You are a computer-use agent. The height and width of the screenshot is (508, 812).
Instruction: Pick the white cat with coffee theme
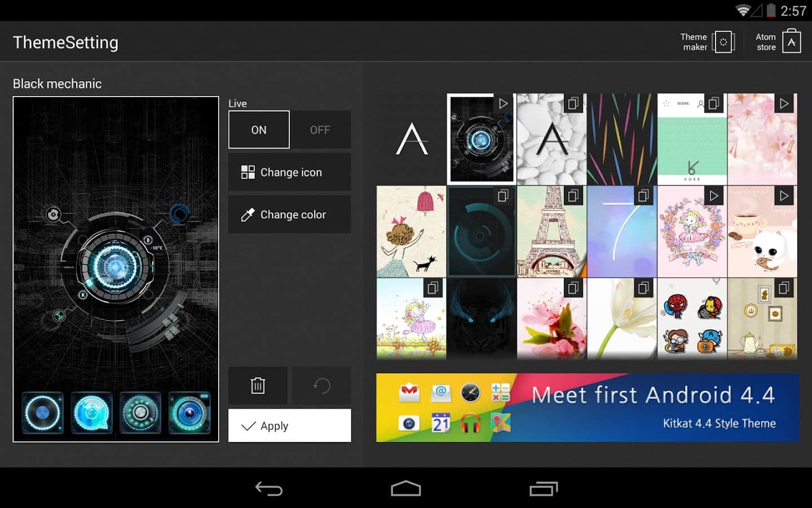pyautogui.click(x=762, y=232)
